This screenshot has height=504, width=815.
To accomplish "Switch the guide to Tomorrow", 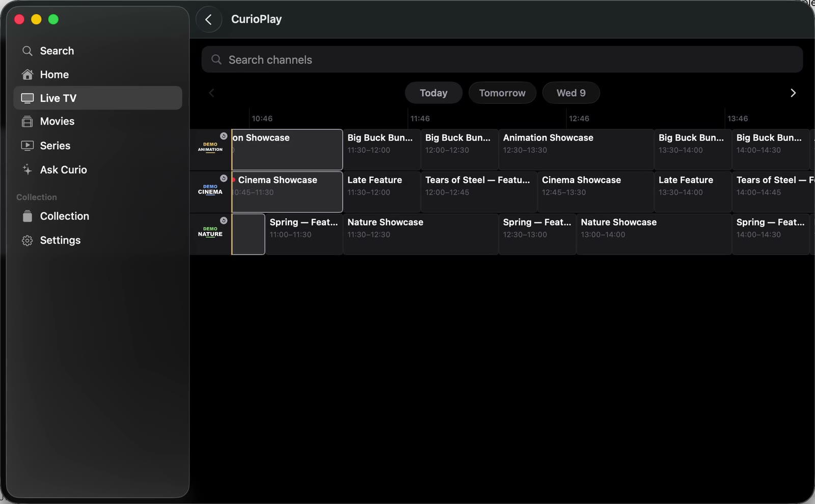I will pyautogui.click(x=502, y=93).
